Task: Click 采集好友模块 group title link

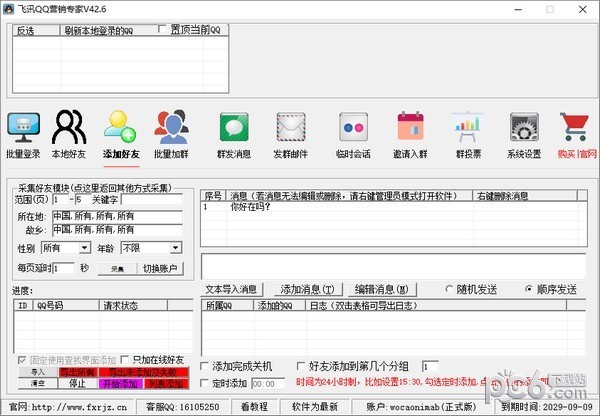Action: [95, 188]
